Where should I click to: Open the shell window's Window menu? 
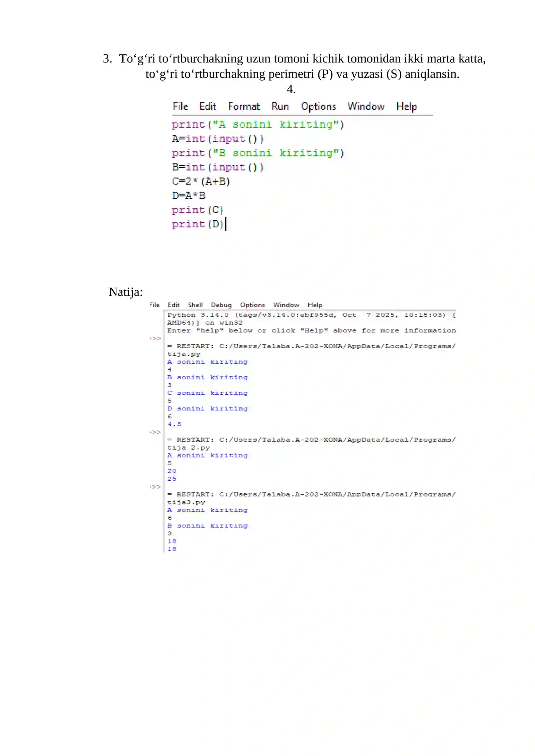(286, 305)
